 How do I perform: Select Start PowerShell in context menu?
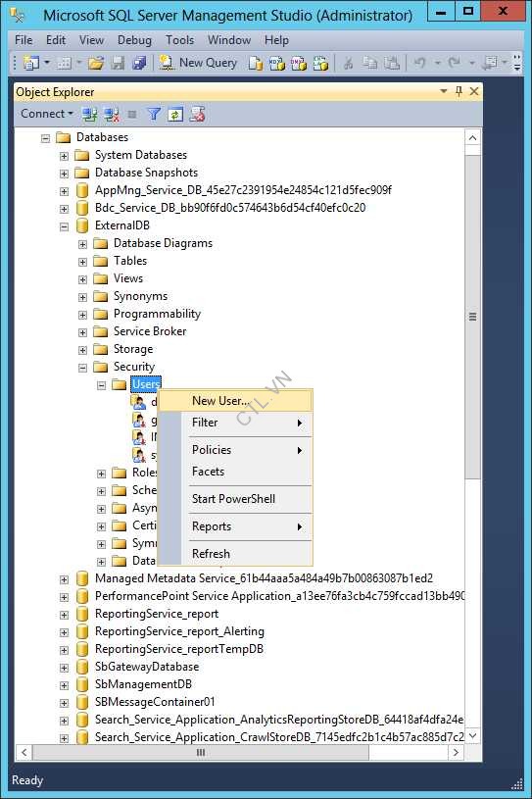click(x=235, y=499)
